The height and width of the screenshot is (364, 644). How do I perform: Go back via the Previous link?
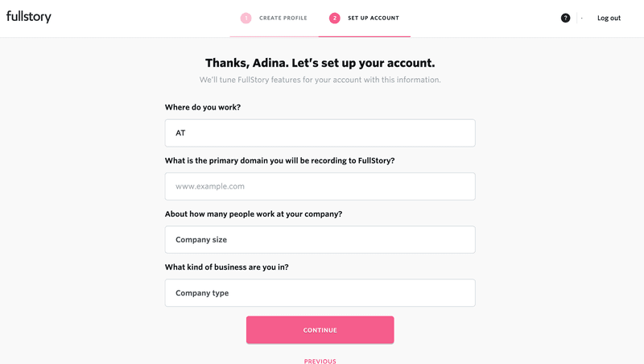(320, 361)
